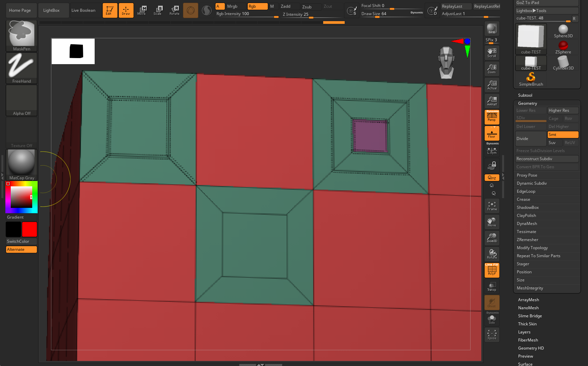This screenshot has height=366, width=588.
Task: Select the red secondary color swatch
Action: (30, 229)
